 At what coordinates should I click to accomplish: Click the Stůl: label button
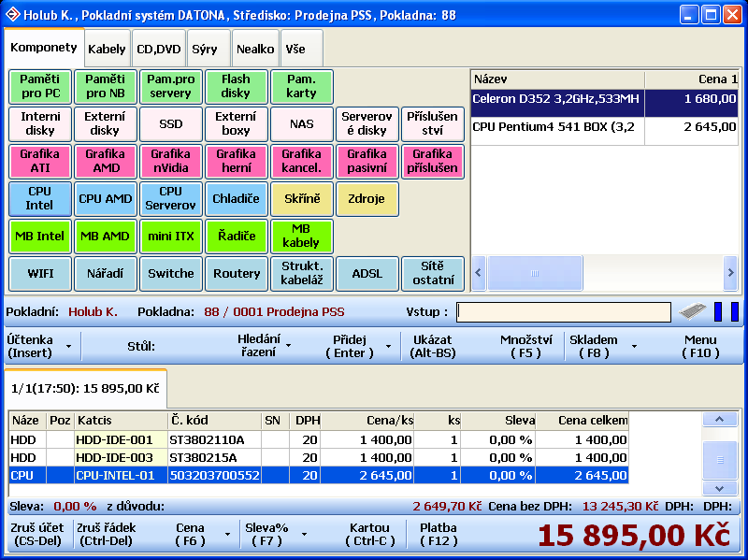tap(141, 346)
